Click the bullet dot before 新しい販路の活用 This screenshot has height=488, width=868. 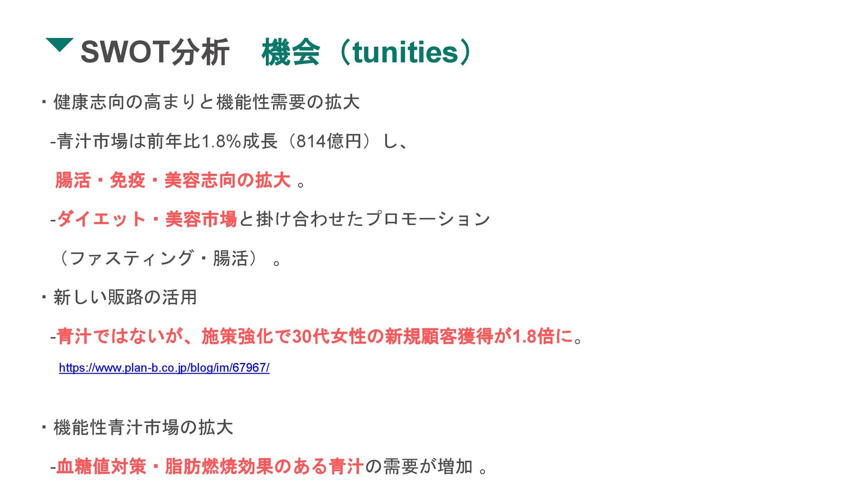point(44,297)
